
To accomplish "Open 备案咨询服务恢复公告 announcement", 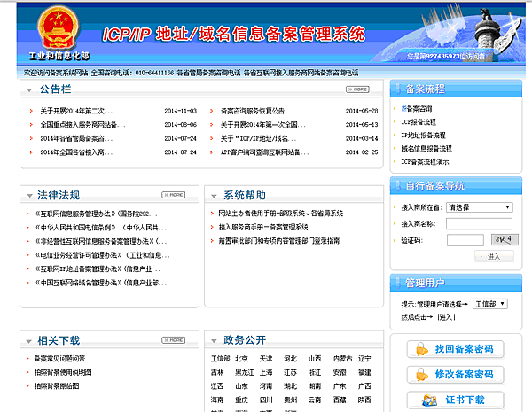I will (x=253, y=112).
